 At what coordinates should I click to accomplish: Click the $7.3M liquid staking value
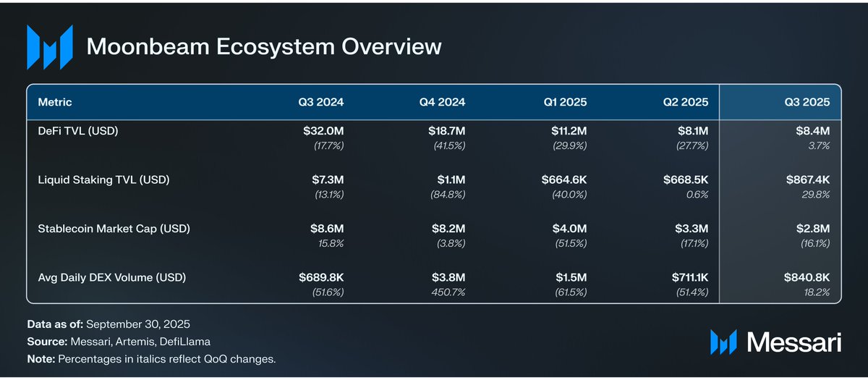[326, 180]
